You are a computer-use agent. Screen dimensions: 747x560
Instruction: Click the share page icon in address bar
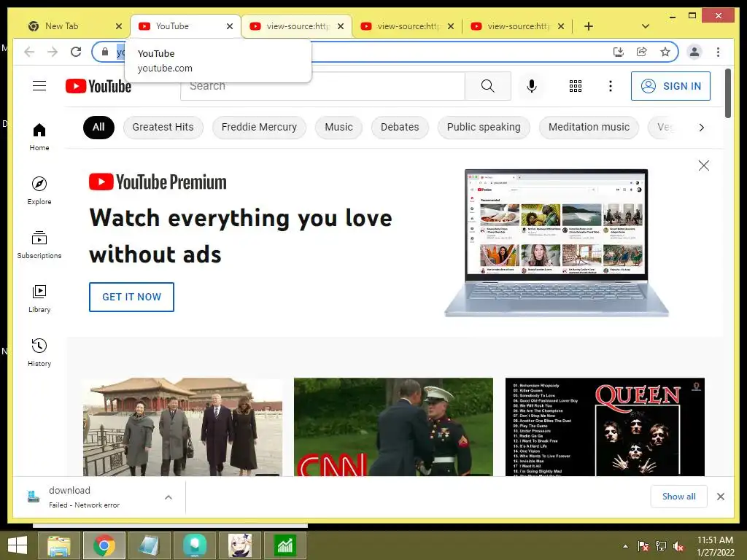642,52
